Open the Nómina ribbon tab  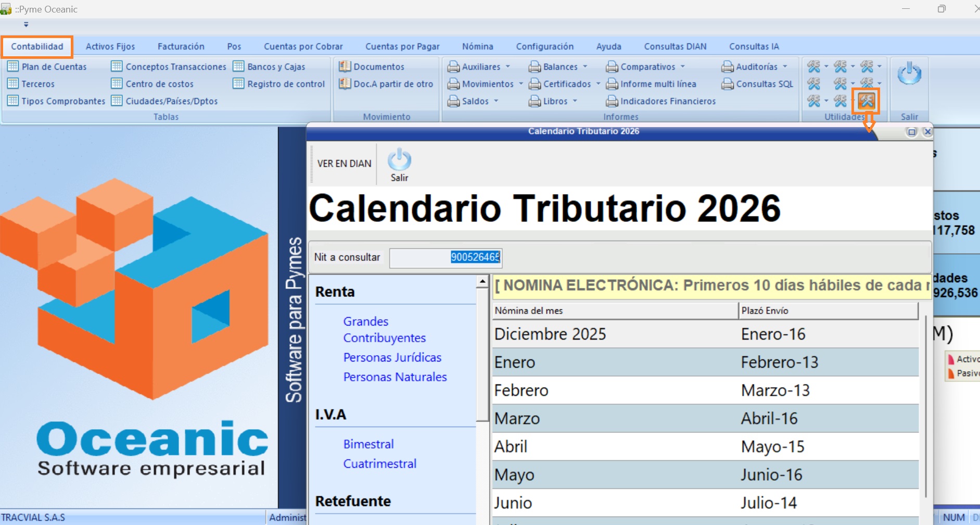tap(477, 46)
